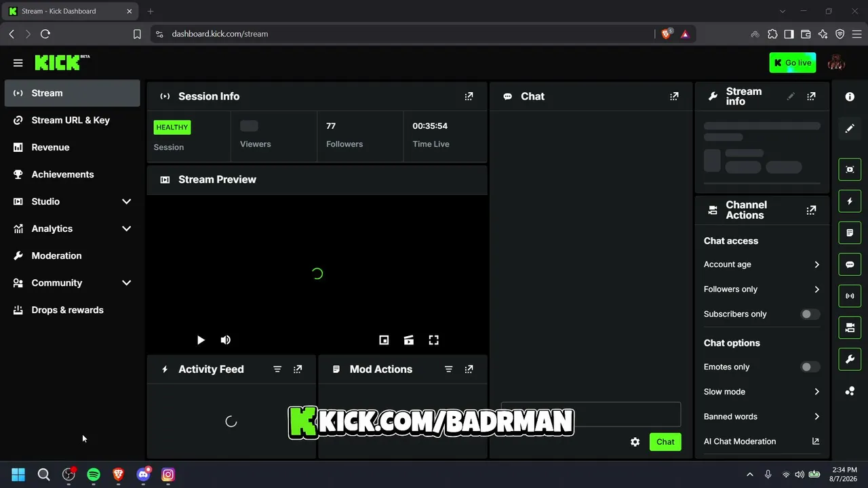Open Account age chat access settings
This screenshot has height=488, width=868.
762,264
